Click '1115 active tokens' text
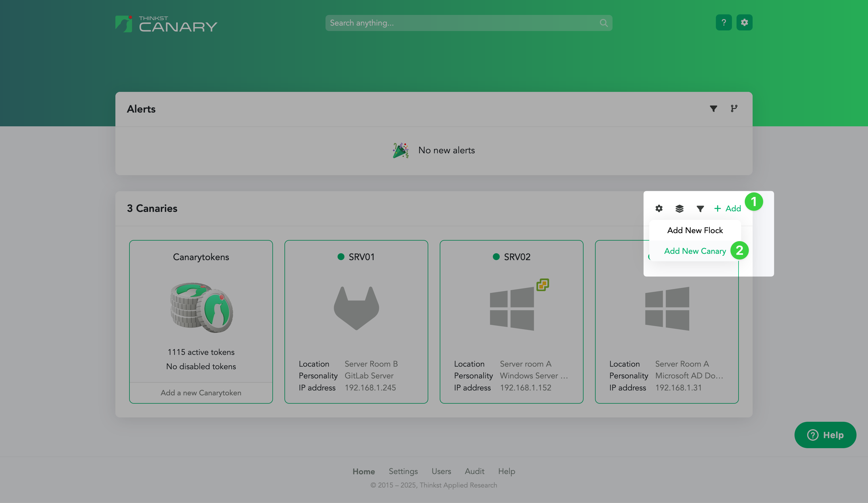The width and height of the screenshot is (868, 503). (201, 352)
